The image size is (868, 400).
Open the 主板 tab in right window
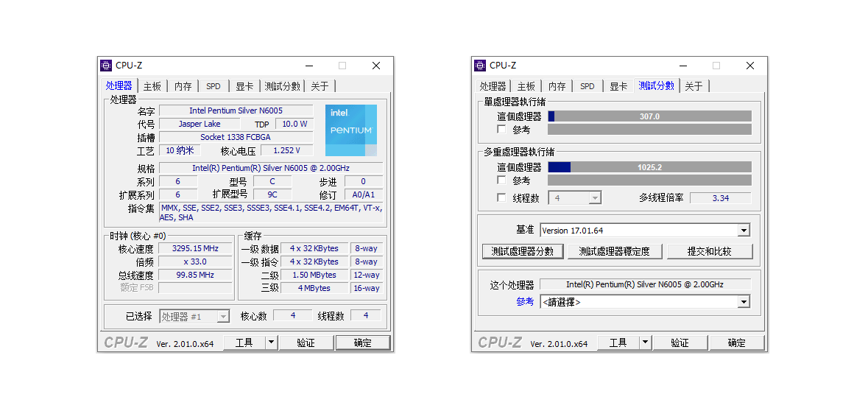(x=526, y=86)
